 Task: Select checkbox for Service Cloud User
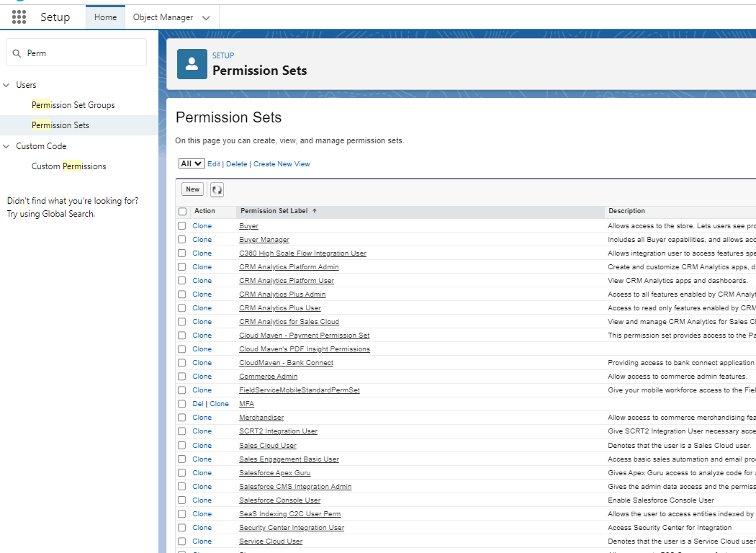(181, 541)
